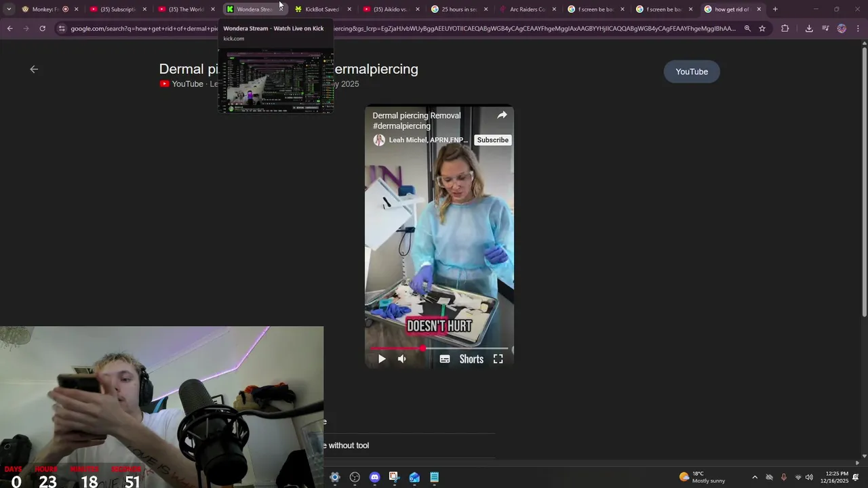The image size is (868, 488).
Task: Open Leah Michel channel avatar
Action: 379,140
